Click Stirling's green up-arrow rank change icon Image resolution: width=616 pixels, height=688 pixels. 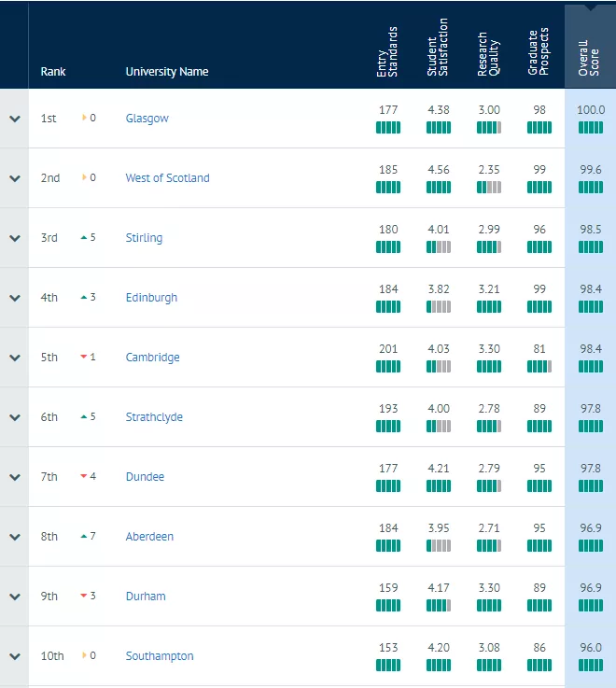[x=84, y=237]
